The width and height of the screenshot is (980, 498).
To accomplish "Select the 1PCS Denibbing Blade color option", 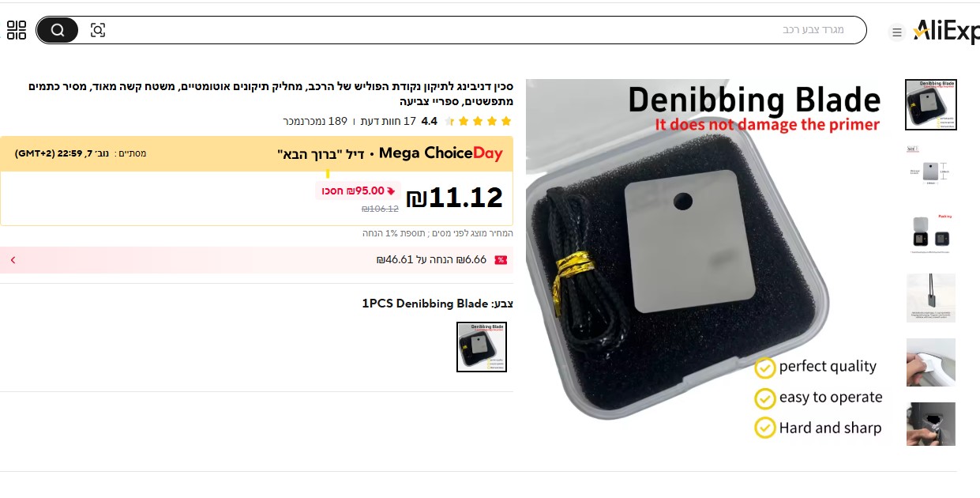I will tap(482, 347).
